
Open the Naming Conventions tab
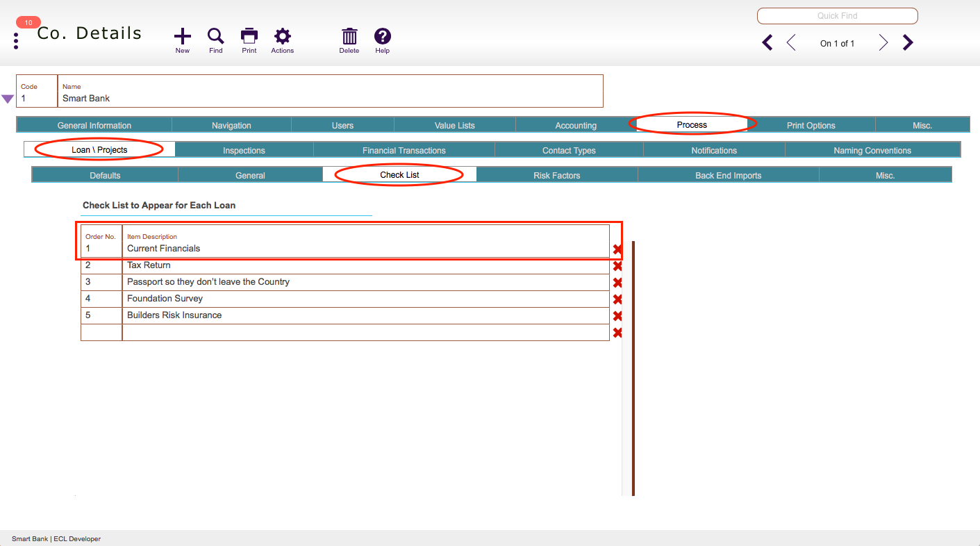coord(872,150)
